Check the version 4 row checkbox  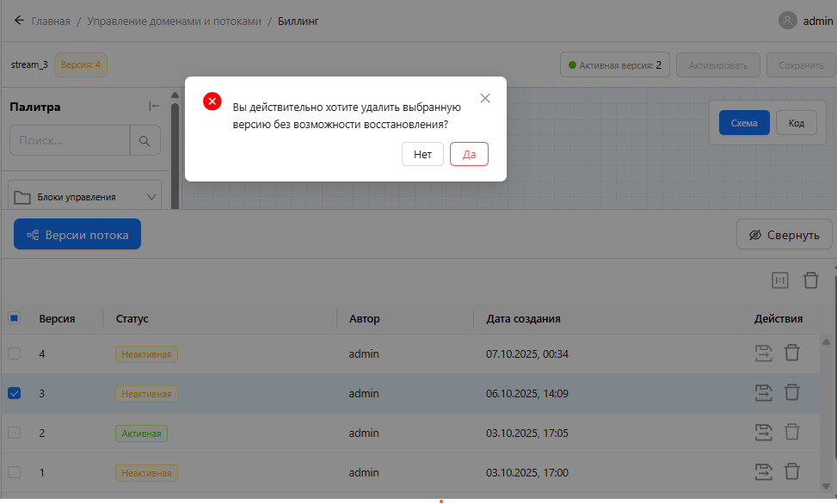click(x=14, y=353)
